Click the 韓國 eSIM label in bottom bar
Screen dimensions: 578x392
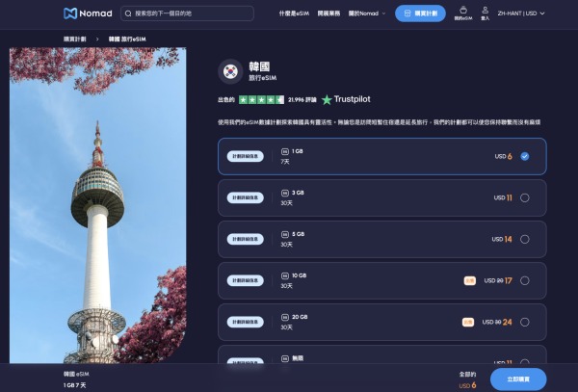click(x=76, y=374)
